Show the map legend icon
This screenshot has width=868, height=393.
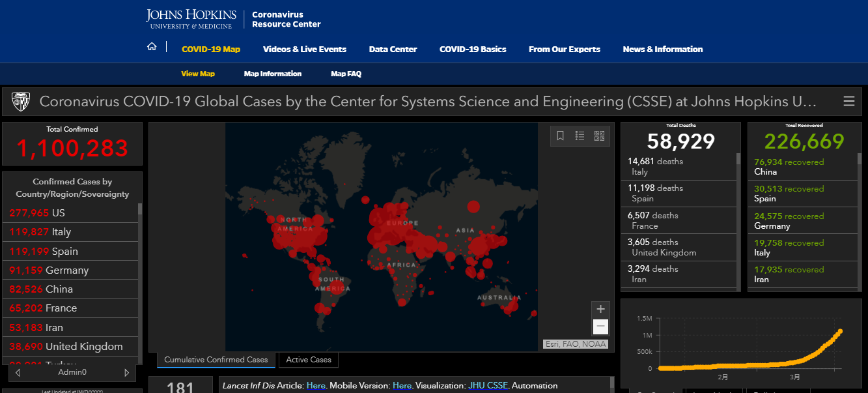[x=580, y=136]
